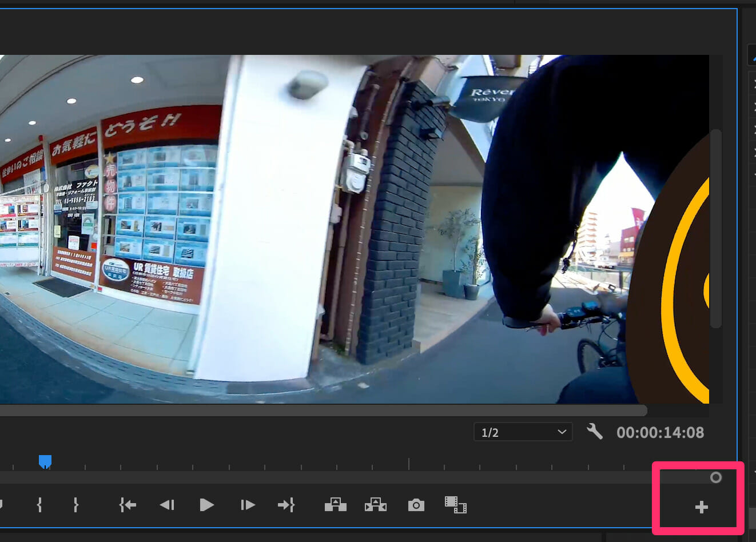Click the 00:00:14:08 timecode display
This screenshot has height=542, width=756.
[x=660, y=433]
